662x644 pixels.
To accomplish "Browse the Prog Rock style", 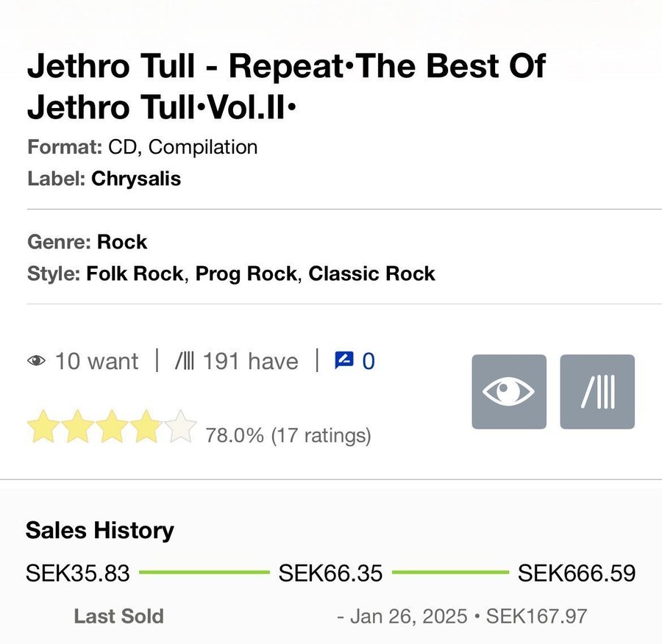I will (246, 274).
